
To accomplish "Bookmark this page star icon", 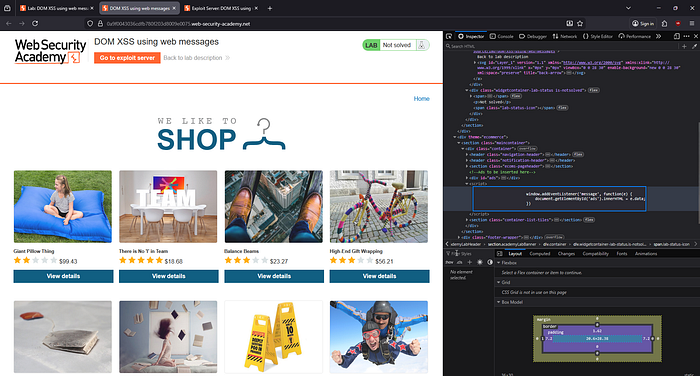I will 580,24.
